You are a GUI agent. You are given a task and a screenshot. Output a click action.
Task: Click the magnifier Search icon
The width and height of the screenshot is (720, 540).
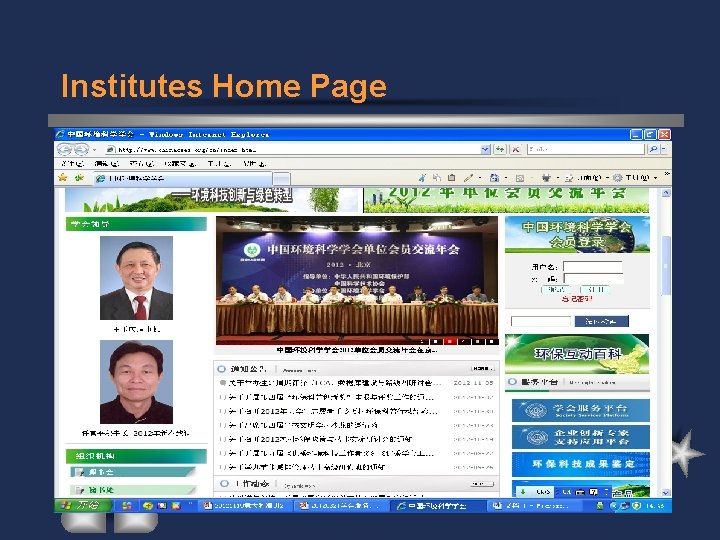coord(652,149)
